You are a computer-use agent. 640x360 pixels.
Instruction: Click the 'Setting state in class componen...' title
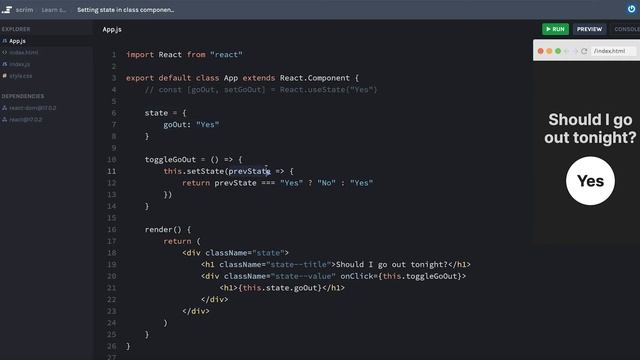click(x=125, y=10)
